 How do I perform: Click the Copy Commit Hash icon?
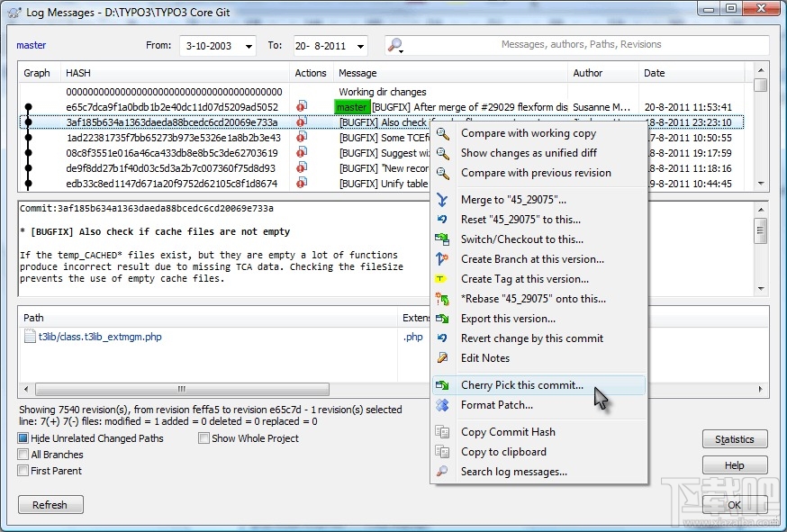coord(442,432)
